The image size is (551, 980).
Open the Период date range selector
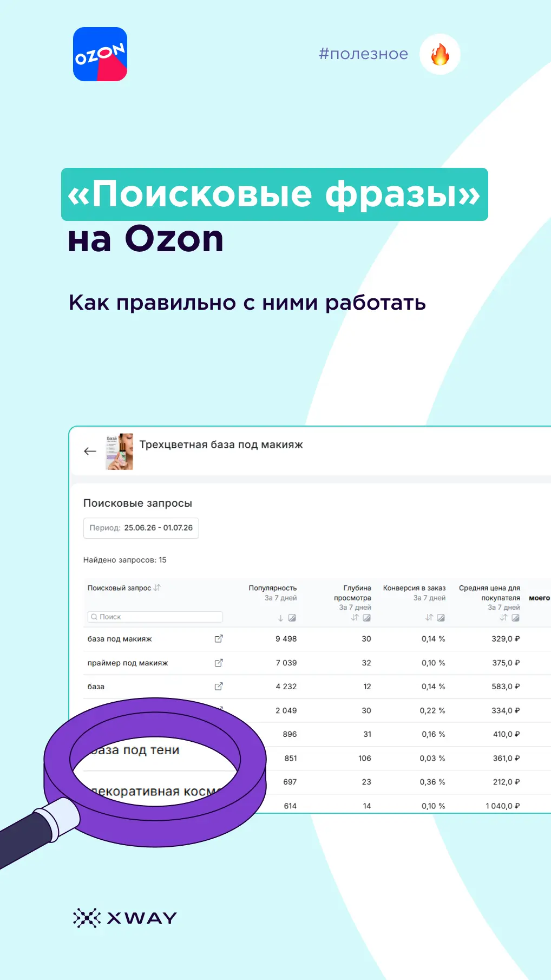pyautogui.click(x=141, y=528)
